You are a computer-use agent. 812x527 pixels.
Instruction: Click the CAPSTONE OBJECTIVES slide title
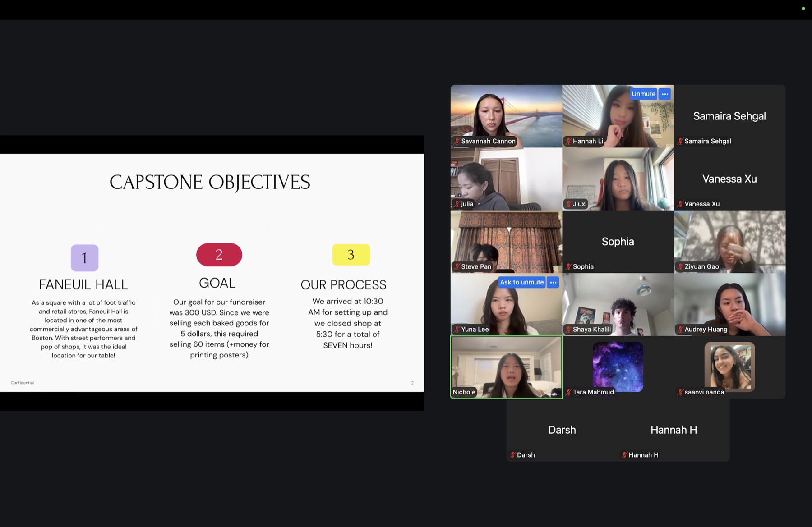click(210, 182)
